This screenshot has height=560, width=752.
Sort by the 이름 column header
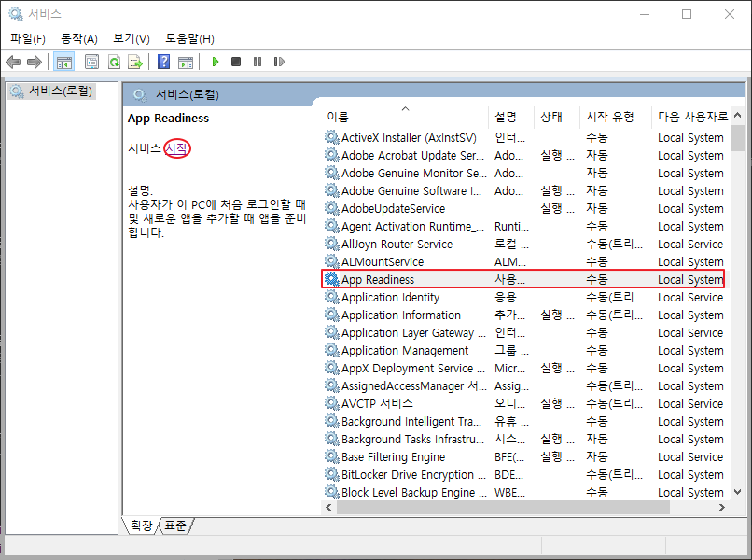(x=405, y=117)
